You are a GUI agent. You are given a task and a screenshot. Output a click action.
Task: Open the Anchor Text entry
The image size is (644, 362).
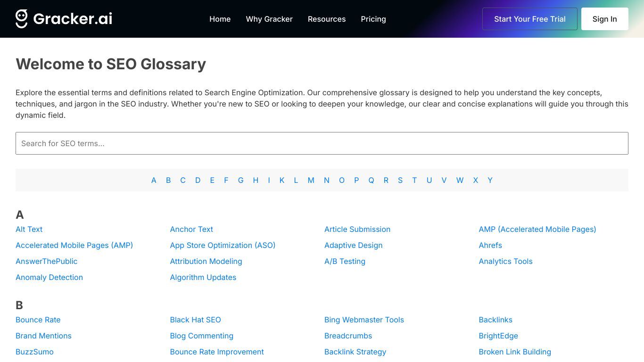pyautogui.click(x=191, y=229)
